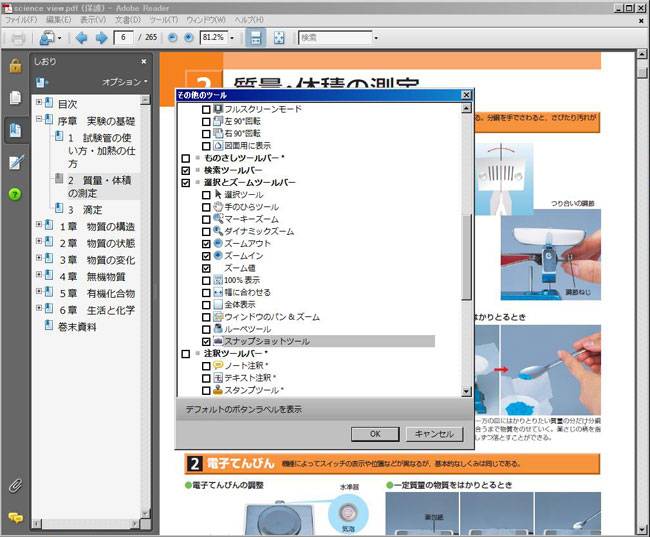Click the ノート注釈 note icon
This screenshot has width=650, height=537.
pos(218,365)
